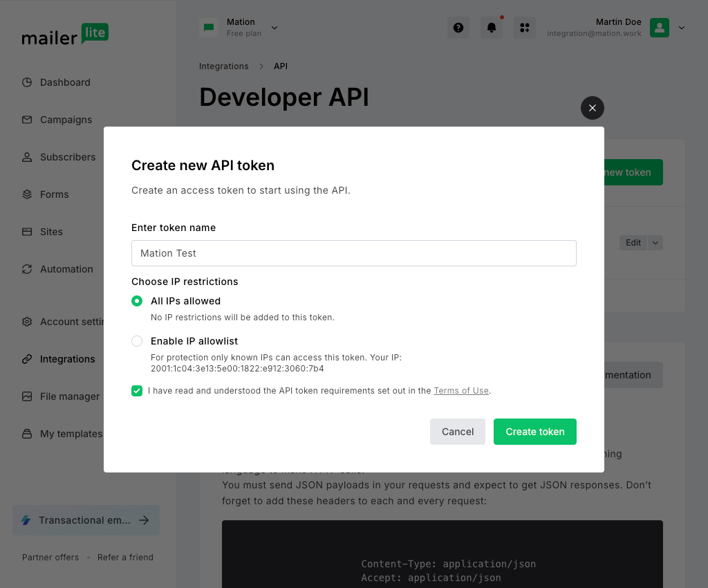Click the File manager image icon
The width and height of the screenshot is (708, 588).
[27, 396]
